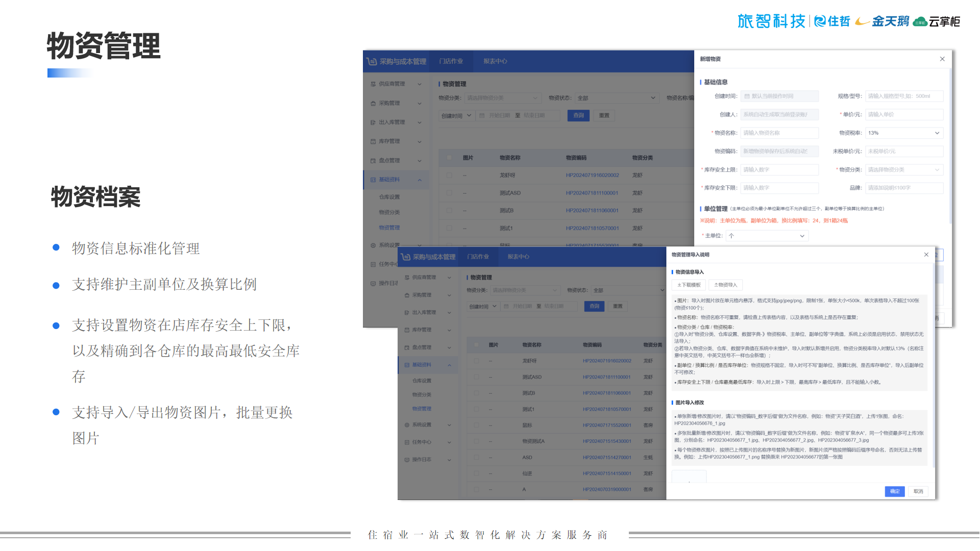
Task: Click the 住哲 brand logo icon
Action: point(820,21)
